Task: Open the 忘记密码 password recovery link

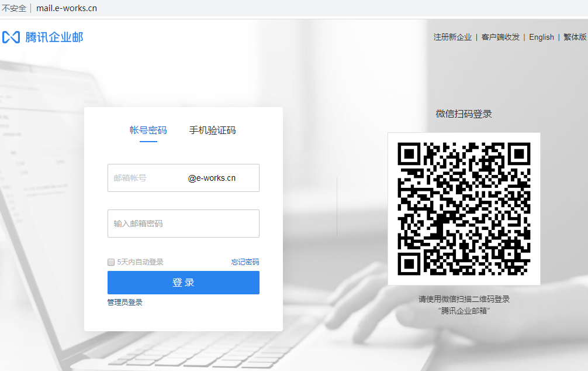Action: pos(244,262)
